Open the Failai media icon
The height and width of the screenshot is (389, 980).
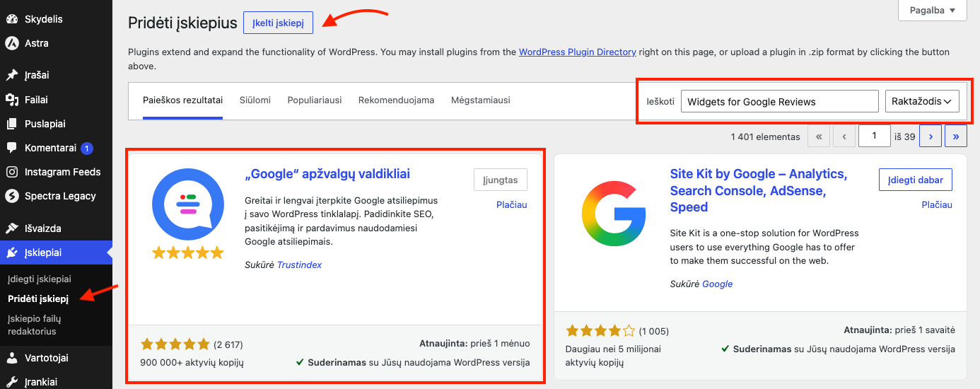click(x=12, y=100)
